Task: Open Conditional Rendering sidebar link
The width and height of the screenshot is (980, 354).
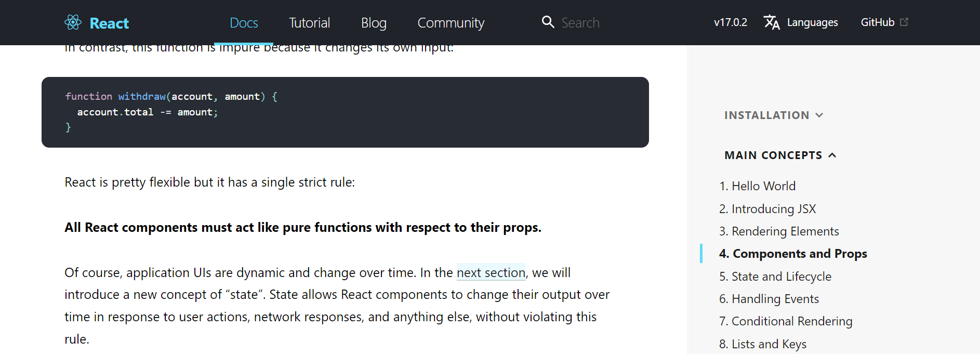Action: tap(786, 321)
